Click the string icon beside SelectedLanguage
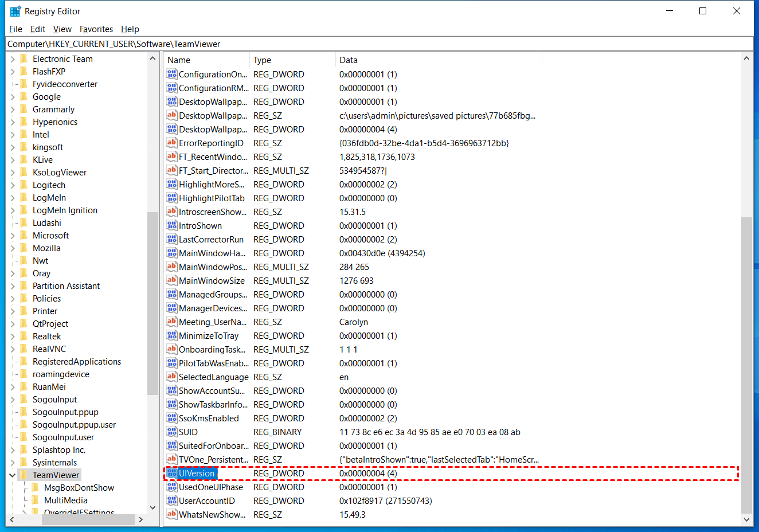 171,377
